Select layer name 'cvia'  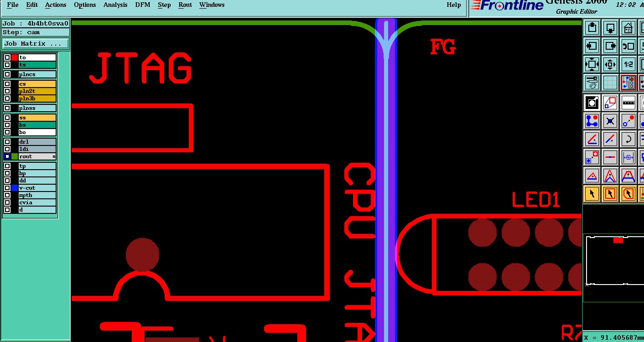point(37,202)
